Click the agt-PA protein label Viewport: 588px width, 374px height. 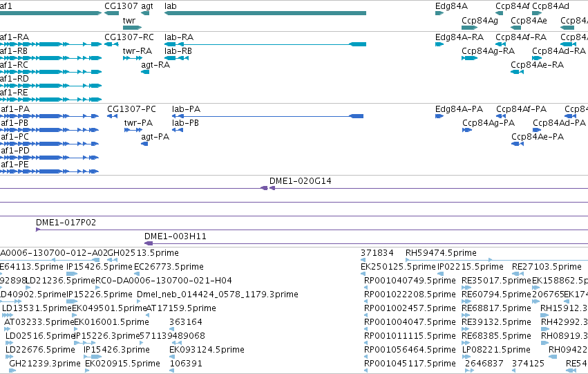(155, 137)
